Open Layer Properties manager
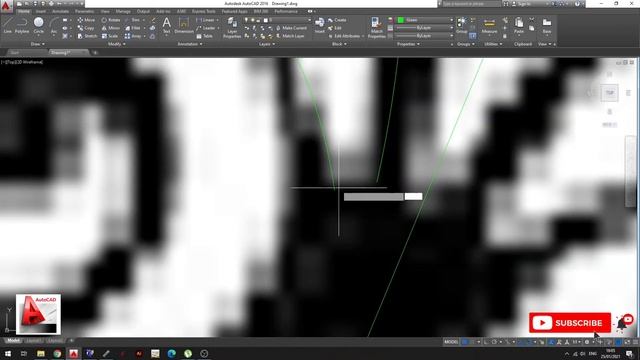 tap(232, 27)
